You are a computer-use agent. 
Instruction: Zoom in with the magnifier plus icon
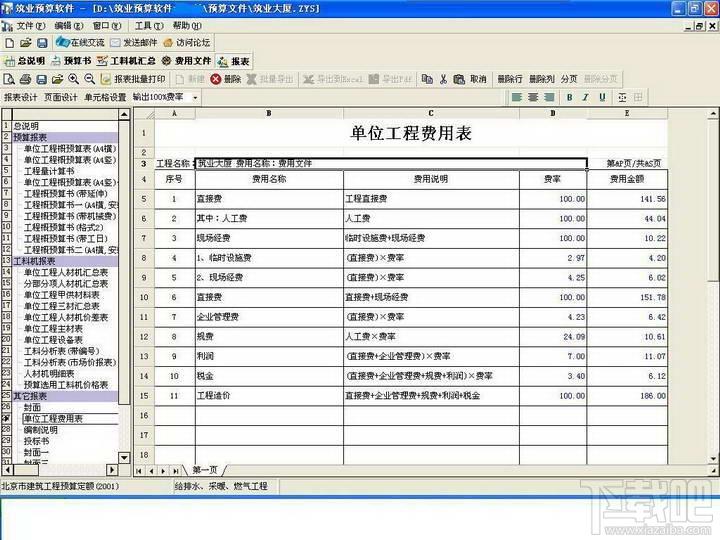point(73,79)
